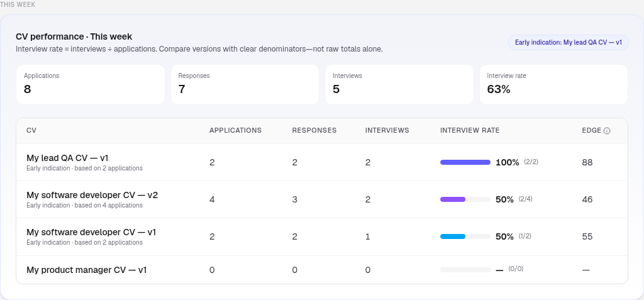This screenshot has width=644, height=300.
Task: Click the Edge column header label
Action: click(x=591, y=130)
